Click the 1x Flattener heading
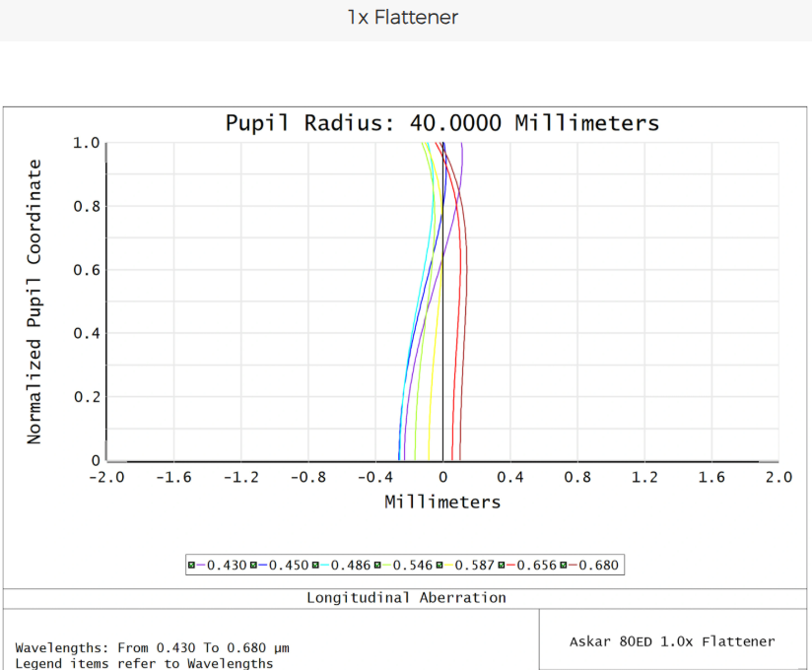Image resolution: width=812 pixels, height=670 pixels. (403, 18)
